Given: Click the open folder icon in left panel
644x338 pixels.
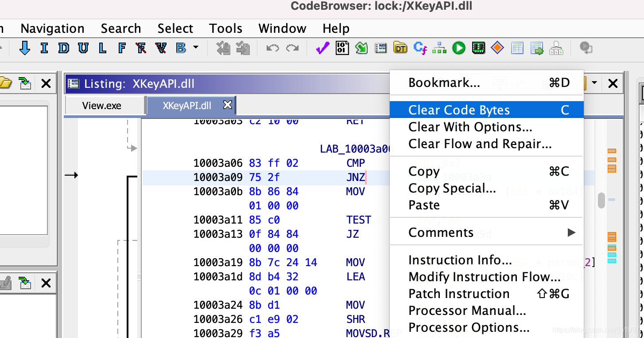Looking at the screenshot, I should tap(5, 83).
